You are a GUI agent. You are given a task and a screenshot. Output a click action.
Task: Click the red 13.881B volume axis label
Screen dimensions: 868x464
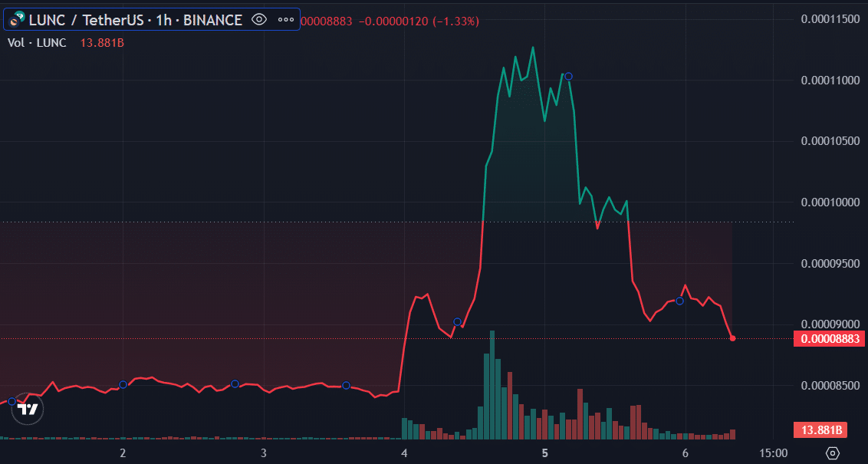tap(821, 429)
